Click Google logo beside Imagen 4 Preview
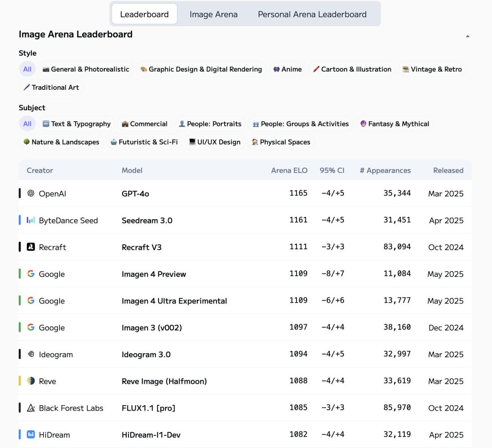The height and width of the screenshot is (448, 492). click(31, 274)
